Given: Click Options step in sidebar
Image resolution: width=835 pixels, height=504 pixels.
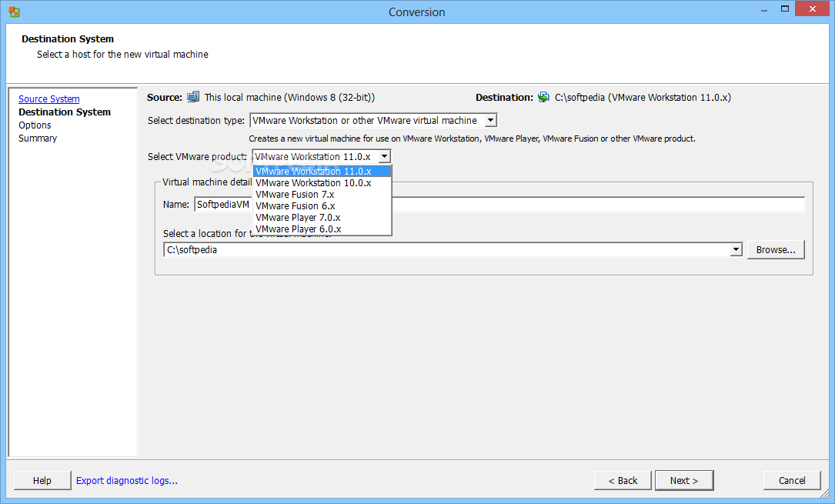Looking at the screenshot, I should pyautogui.click(x=35, y=125).
